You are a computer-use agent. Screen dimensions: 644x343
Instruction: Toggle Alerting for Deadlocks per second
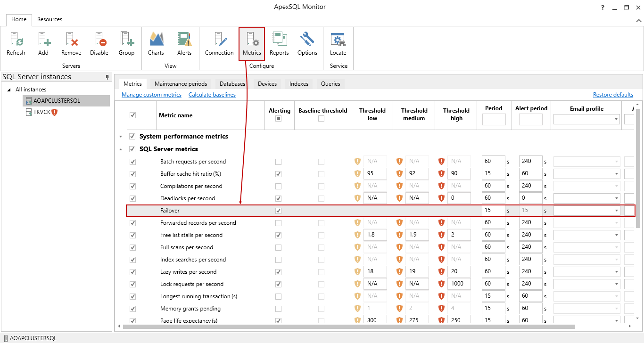coord(278,198)
